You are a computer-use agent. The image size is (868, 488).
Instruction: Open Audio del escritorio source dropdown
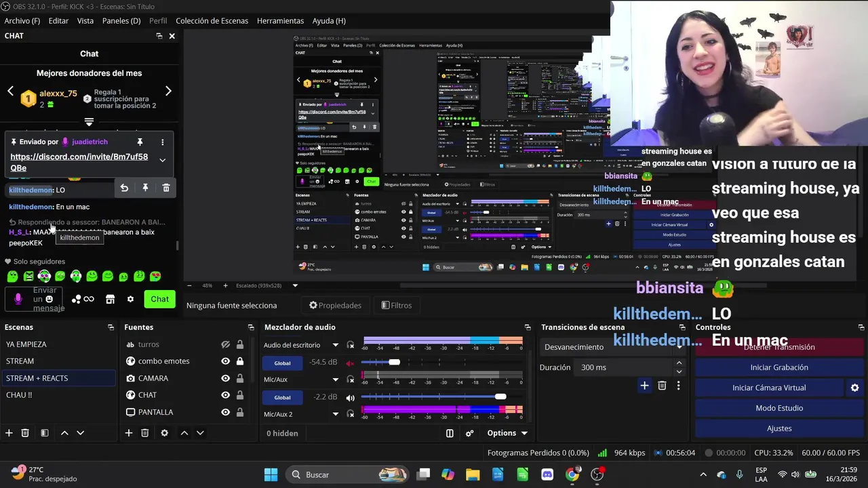point(335,345)
